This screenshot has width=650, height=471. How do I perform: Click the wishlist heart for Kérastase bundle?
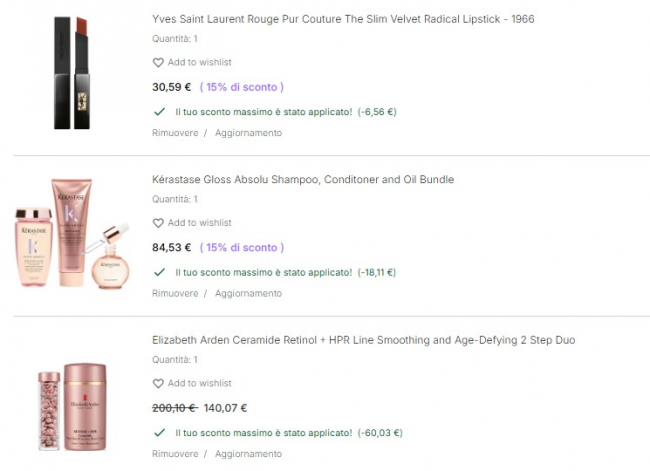tap(158, 223)
